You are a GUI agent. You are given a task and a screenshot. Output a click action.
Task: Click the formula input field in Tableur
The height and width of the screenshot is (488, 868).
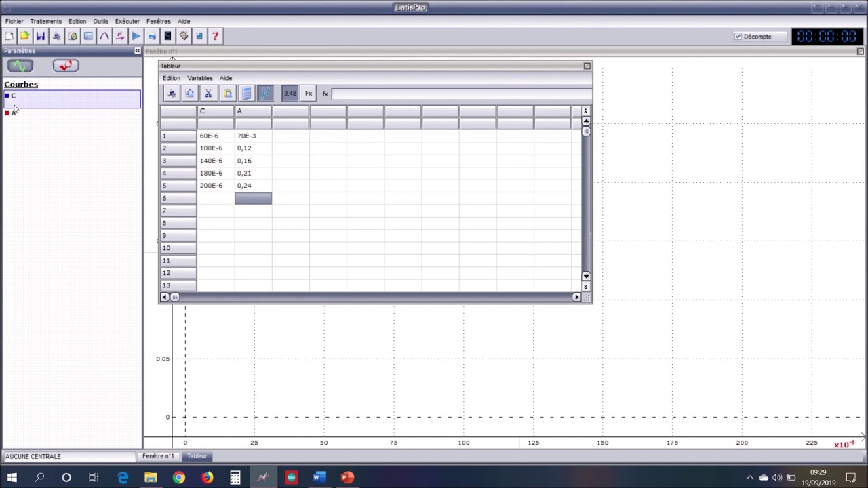(x=461, y=94)
